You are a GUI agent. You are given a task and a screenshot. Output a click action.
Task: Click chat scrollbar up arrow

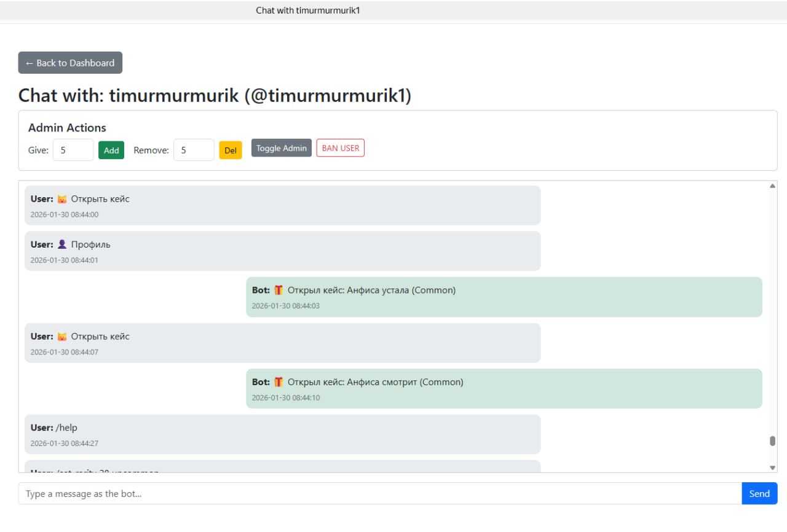pyautogui.click(x=773, y=186)
